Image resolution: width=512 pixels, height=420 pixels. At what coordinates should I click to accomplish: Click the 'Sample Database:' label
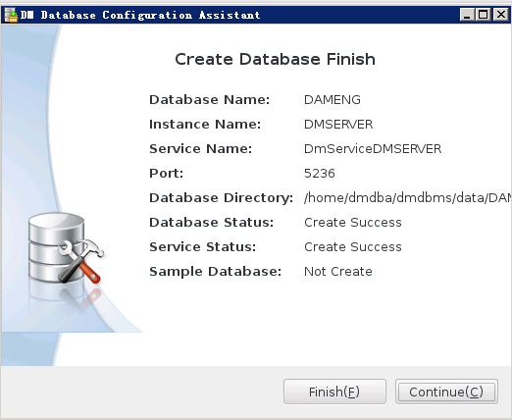click(x=216, y=272)
